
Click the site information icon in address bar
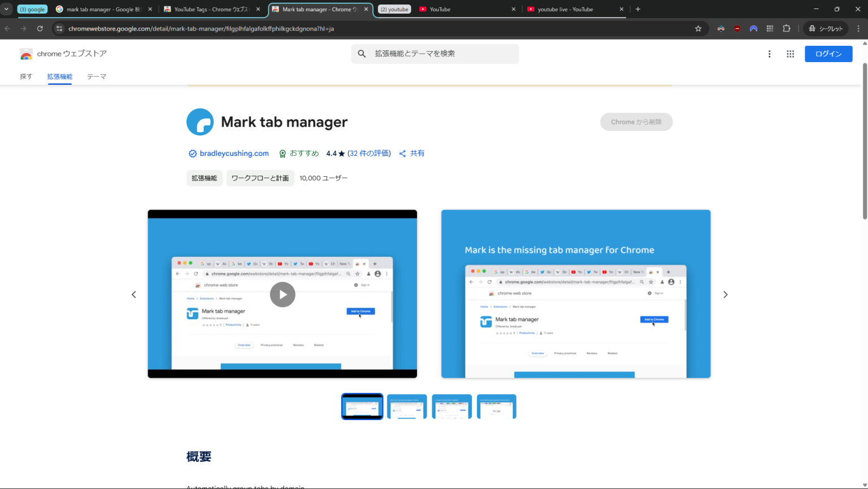[x=59, y=28]
